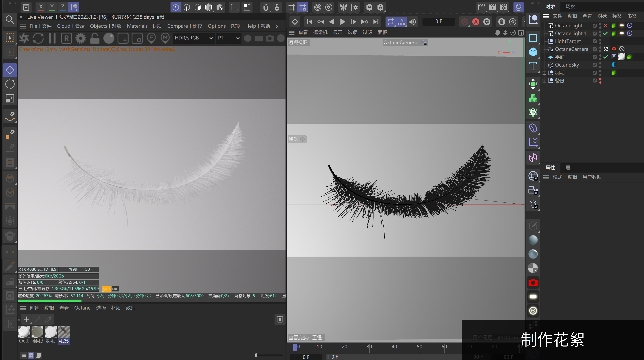This screenshot has height=360, width=644.
Task: Toggle OctaneLight enable red X mark
Action: [605, 25]
